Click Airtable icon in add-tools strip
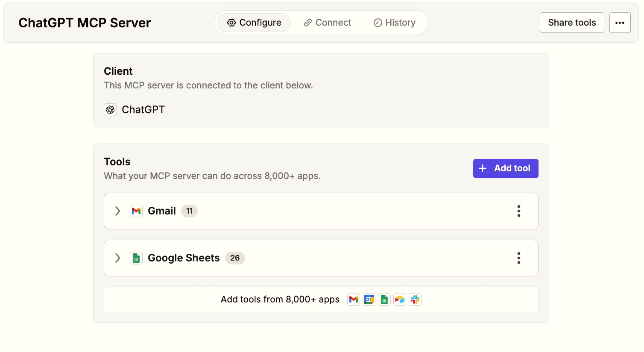 (x=400, y=299)
